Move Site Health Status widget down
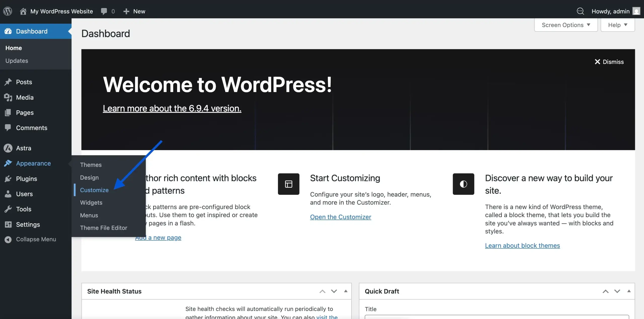Image resolution: width=644 pixels, height=319 pixels. pyautogui.click(x=334, y=291)
